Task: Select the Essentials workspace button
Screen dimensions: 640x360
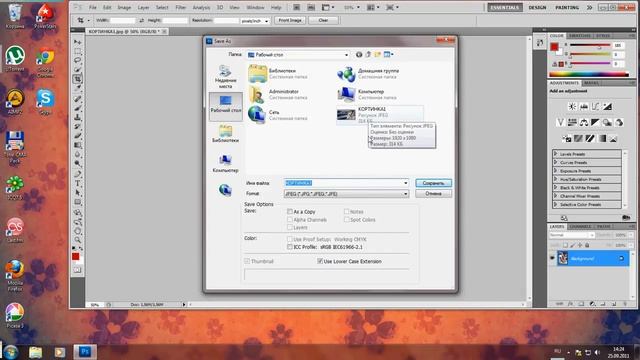Action: [505, 7]
